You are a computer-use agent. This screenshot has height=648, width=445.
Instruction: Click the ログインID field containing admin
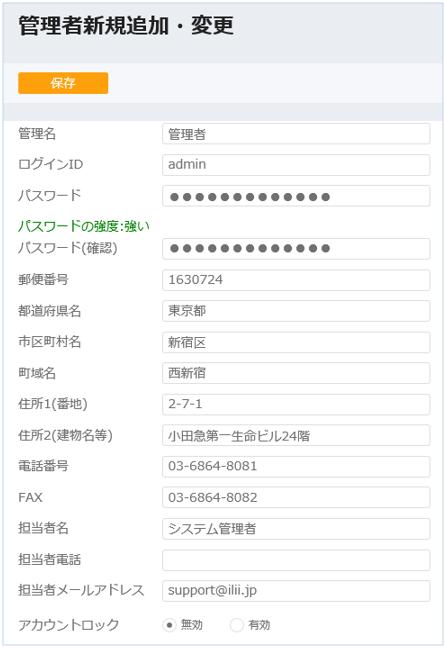click(296, 164)
